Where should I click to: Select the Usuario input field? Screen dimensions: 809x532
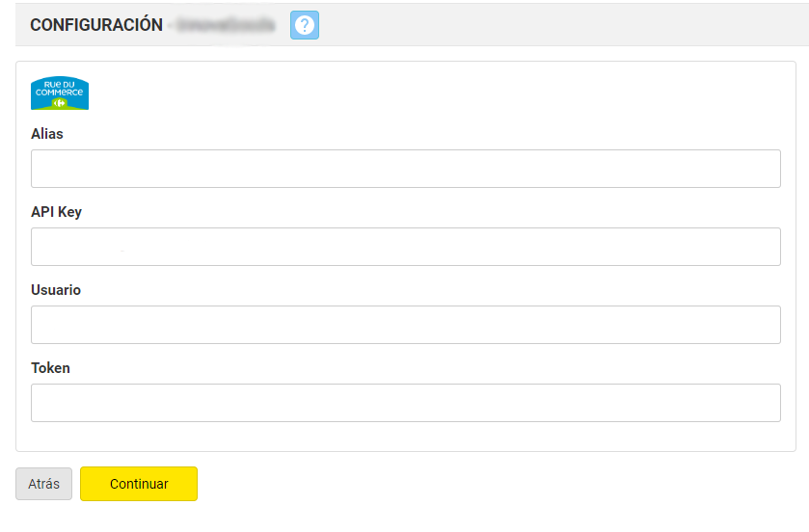(405, 325)
